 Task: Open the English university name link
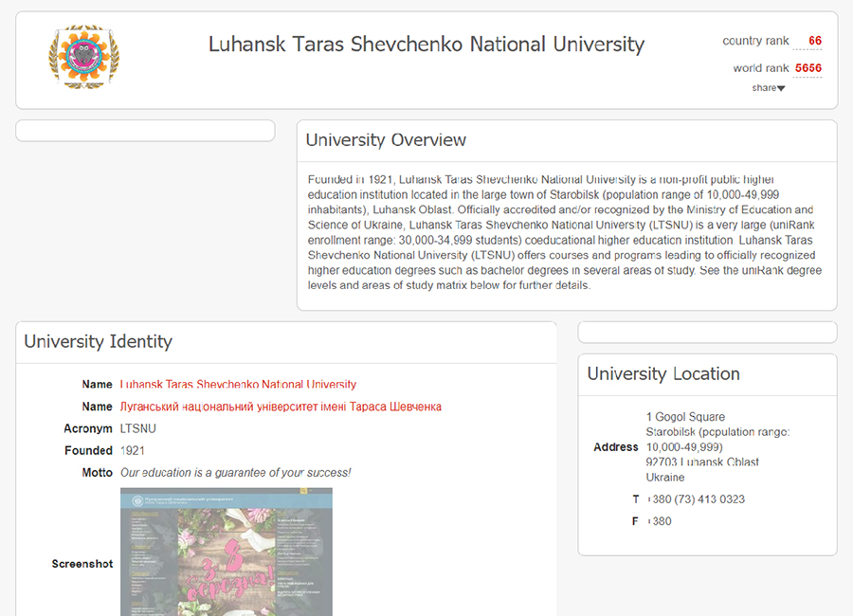tap(238, 384)
